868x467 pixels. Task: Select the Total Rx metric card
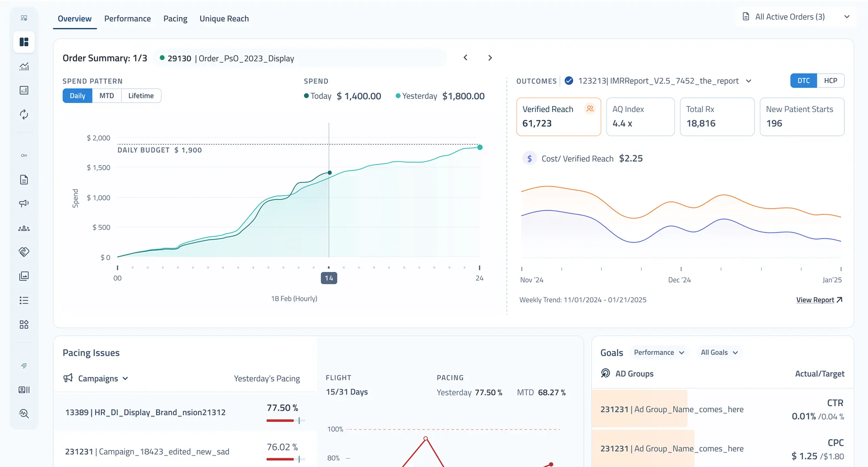[717, 117]
